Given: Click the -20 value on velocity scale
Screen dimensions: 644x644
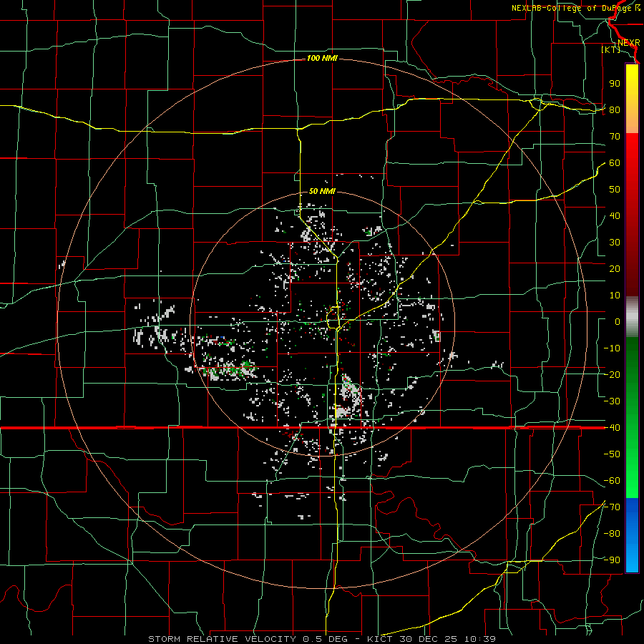Looking at the screenshot, I should click(612, 375).
